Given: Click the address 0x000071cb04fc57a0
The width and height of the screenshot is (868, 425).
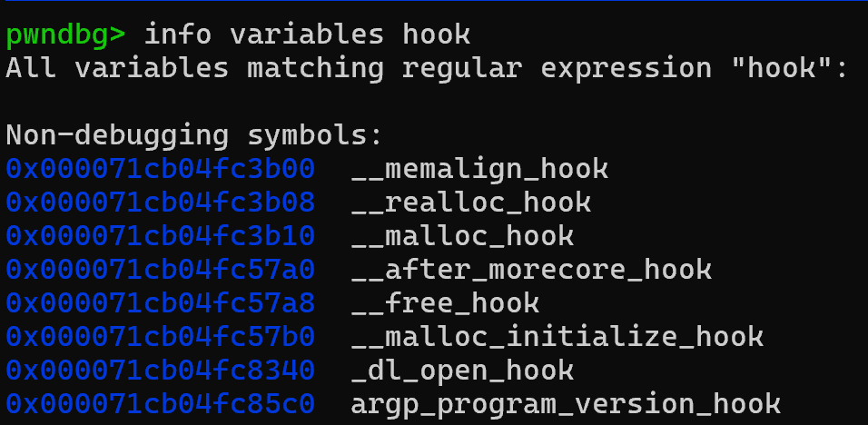Looking at the screenshot, I should point(160,270).
